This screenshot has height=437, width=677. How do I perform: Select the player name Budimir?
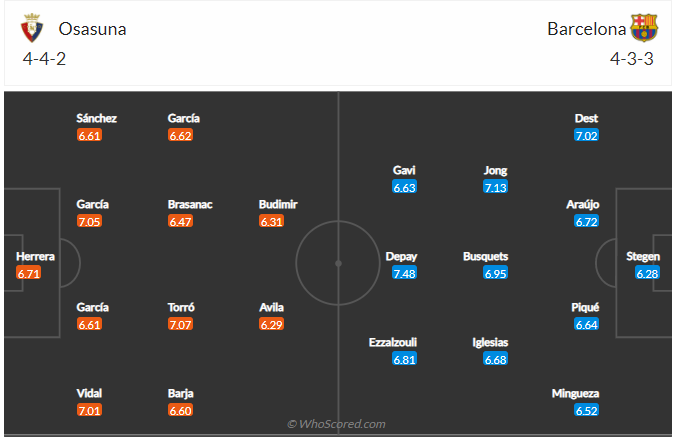click(x=278, y=204)
